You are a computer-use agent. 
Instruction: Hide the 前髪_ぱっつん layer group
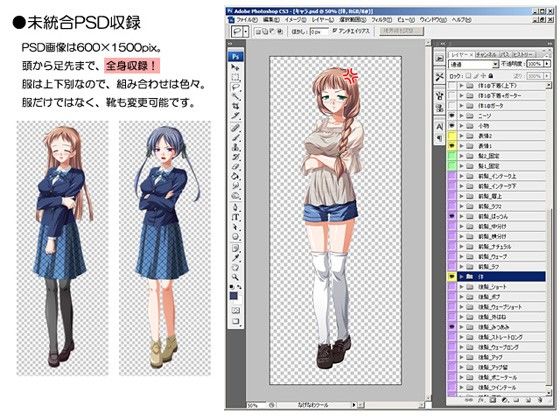(x=452, y=216)
